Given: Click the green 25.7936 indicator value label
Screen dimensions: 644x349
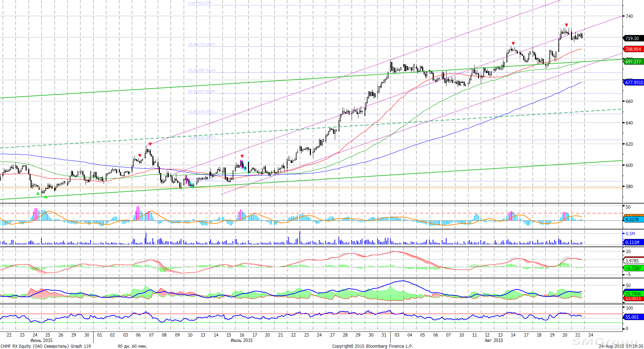Looking at the screenshot, I should pyautogui.click(x=633, y=294).
